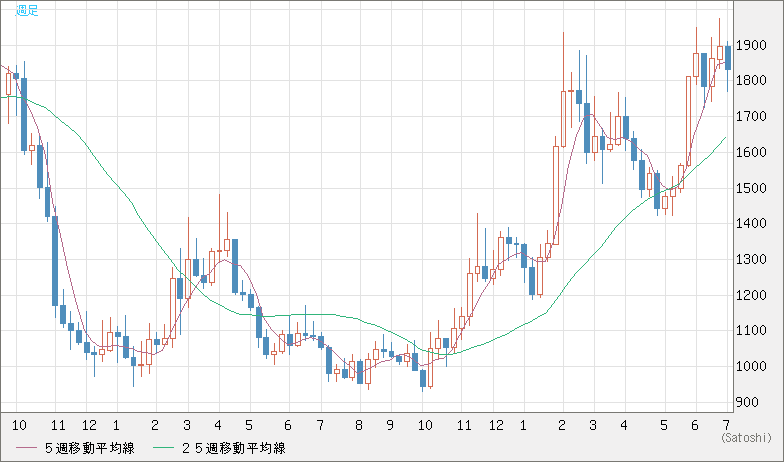The image size is (784, 462).
Task: Click the 1200 price axis label
Action: (x=751, y=296)
